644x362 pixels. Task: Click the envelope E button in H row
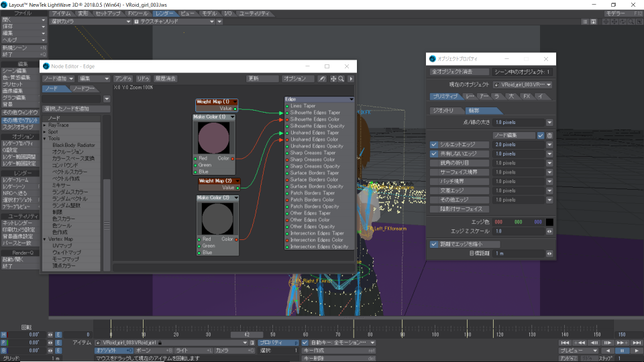(x=58, y=335)
